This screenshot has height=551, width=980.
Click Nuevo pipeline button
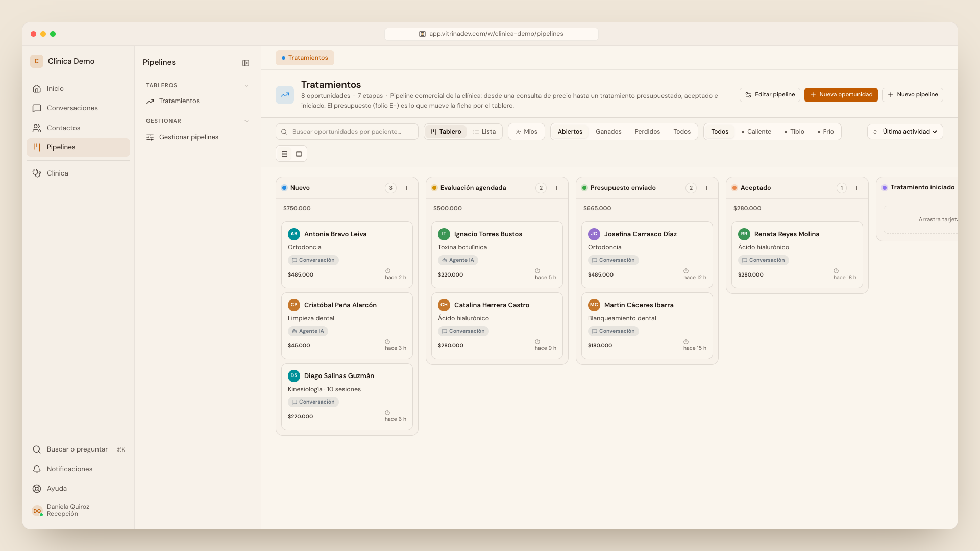point(912,95)
